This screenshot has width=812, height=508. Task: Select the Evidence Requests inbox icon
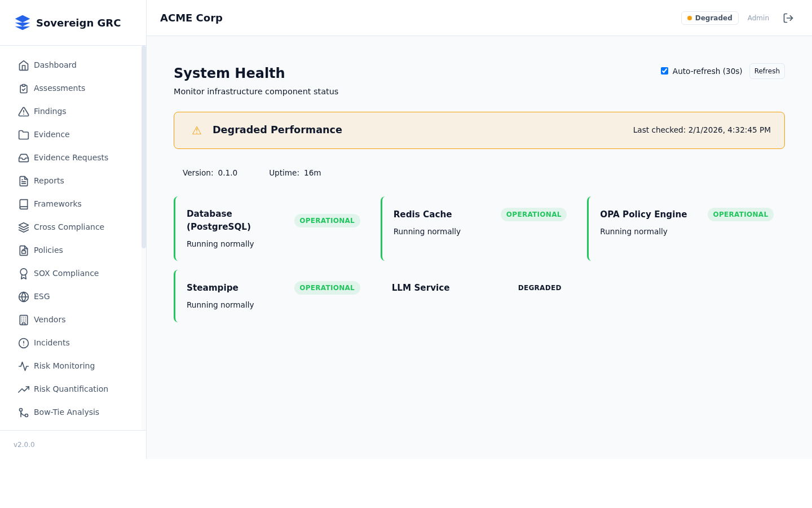pos(24,157)
